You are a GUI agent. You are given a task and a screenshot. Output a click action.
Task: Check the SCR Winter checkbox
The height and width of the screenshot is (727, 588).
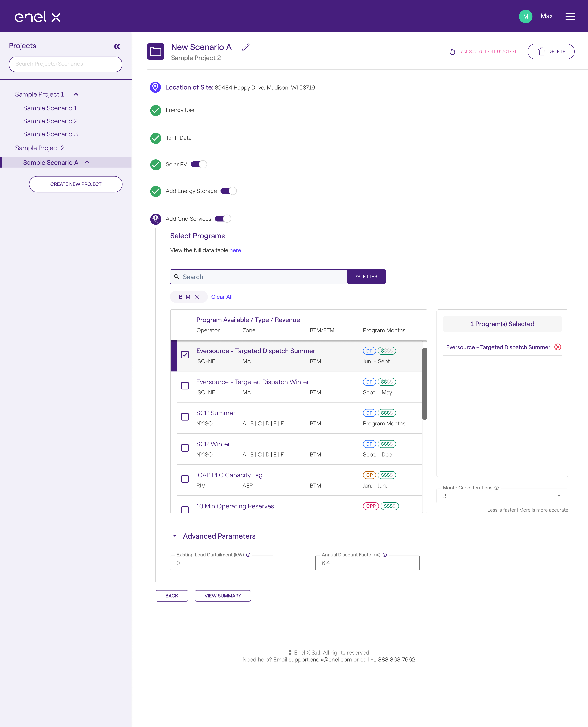[185, 448]
